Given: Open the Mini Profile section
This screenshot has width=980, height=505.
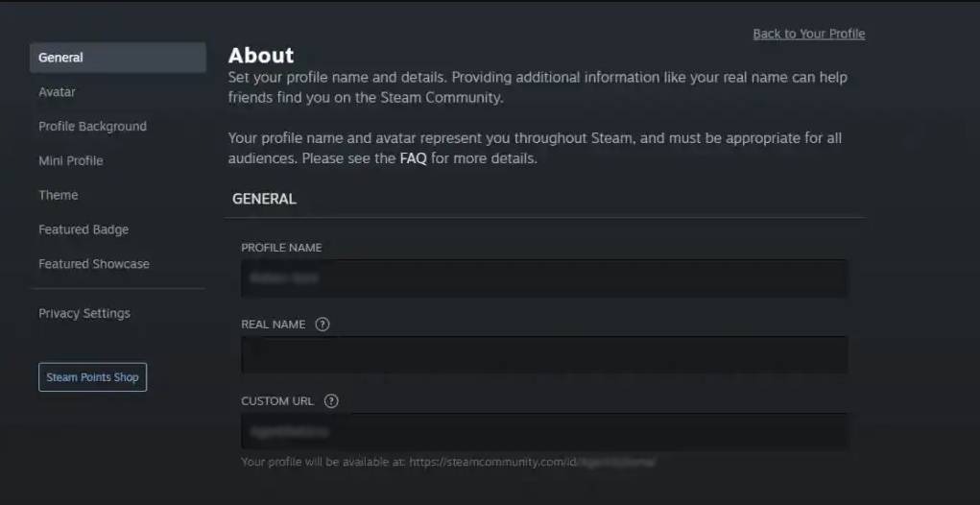Looking at the screenshot, I should (70, 160).
